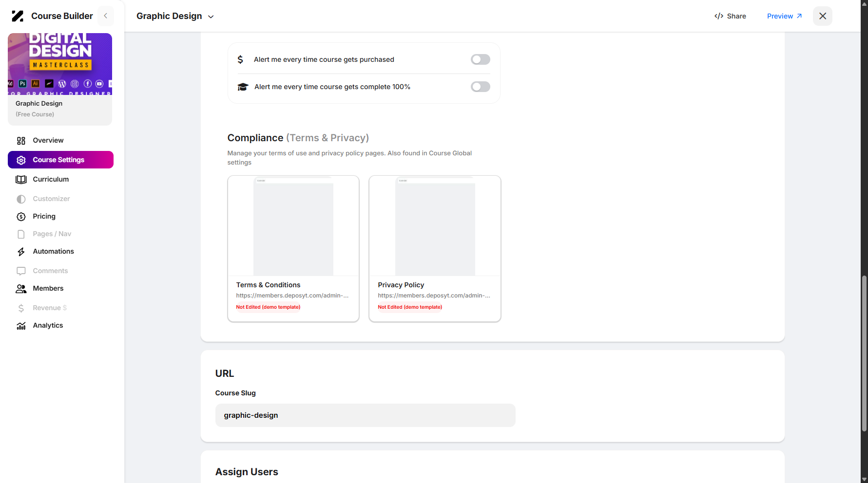Click Not Edited label under Privacy Policy
Viewport: 868px width, 483px height.
tap(410, 307)
